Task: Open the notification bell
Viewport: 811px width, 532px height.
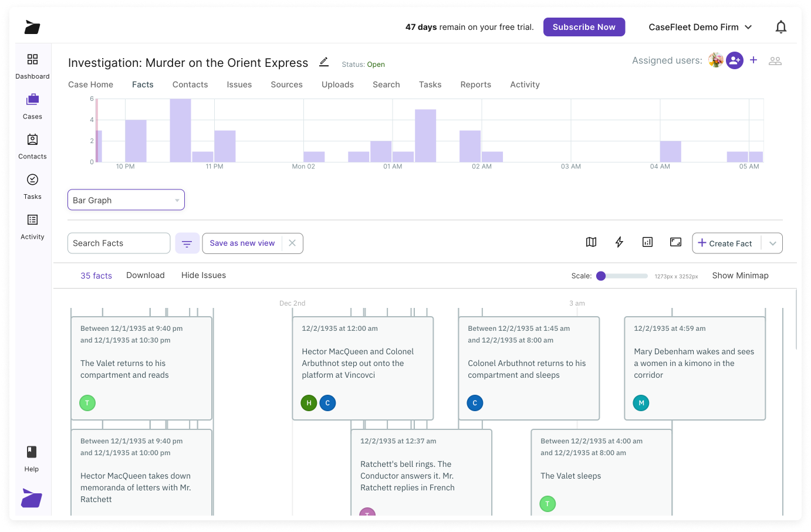Action: tap(781, 26)
